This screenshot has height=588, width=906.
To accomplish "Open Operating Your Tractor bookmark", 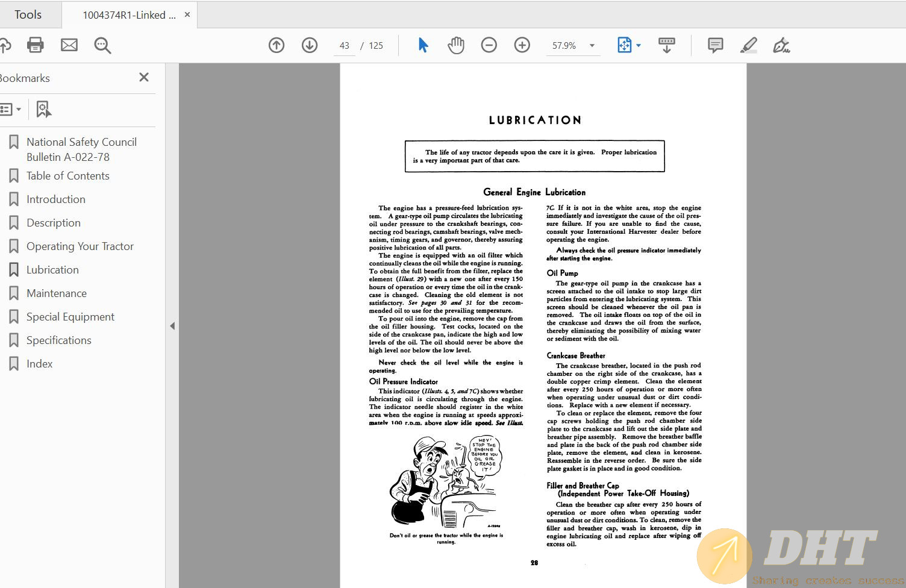I will pyautogui.click(x=80, y=246).
